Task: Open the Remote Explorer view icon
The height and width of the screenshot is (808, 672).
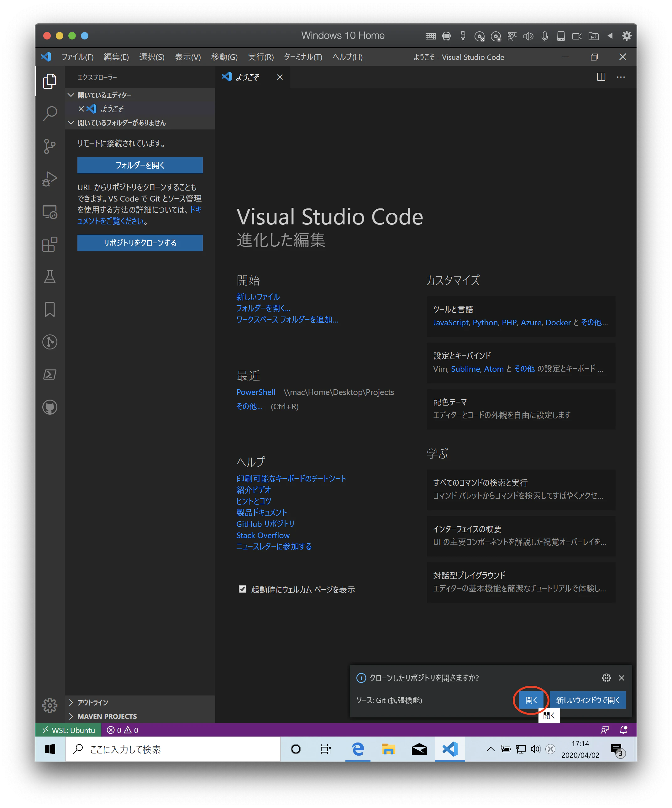Action: pos(50,212)
